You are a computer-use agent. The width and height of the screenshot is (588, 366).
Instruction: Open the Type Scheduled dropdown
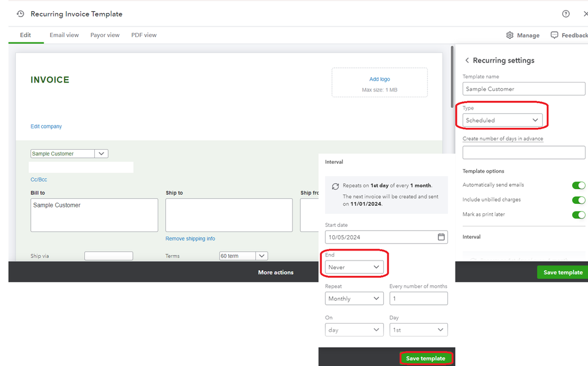[x=502, y=120]
